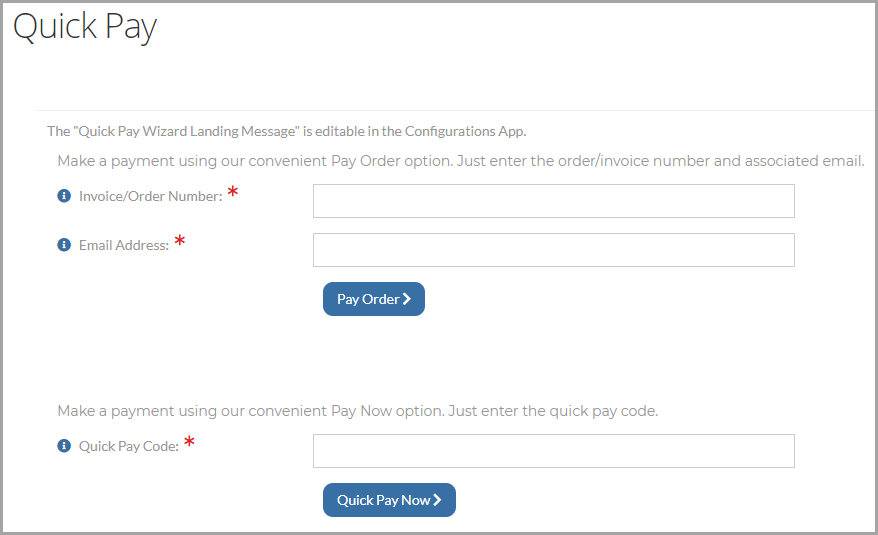Focus the Email Address text field
Viewport: 878px width, 535px height.
(553, 250)
